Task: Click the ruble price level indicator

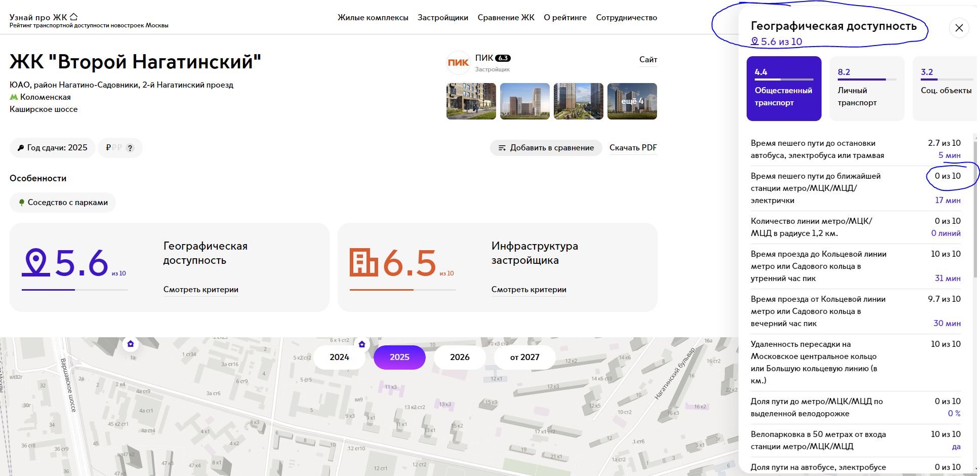Action: pos(114,148)
